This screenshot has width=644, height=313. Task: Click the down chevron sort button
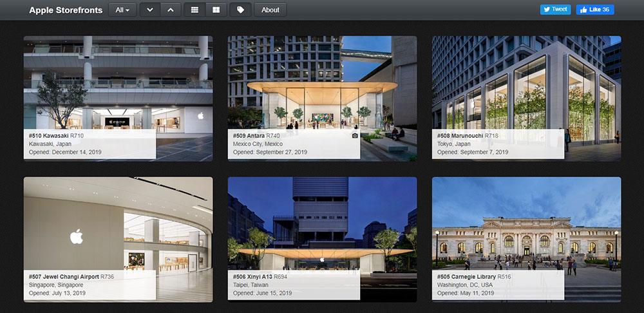point(150,10)
